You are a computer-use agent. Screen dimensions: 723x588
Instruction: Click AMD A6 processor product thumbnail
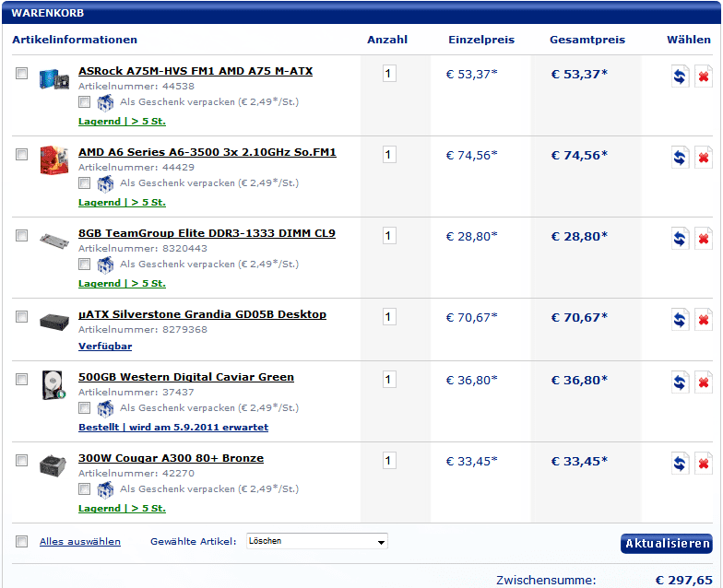coord(53,160)
